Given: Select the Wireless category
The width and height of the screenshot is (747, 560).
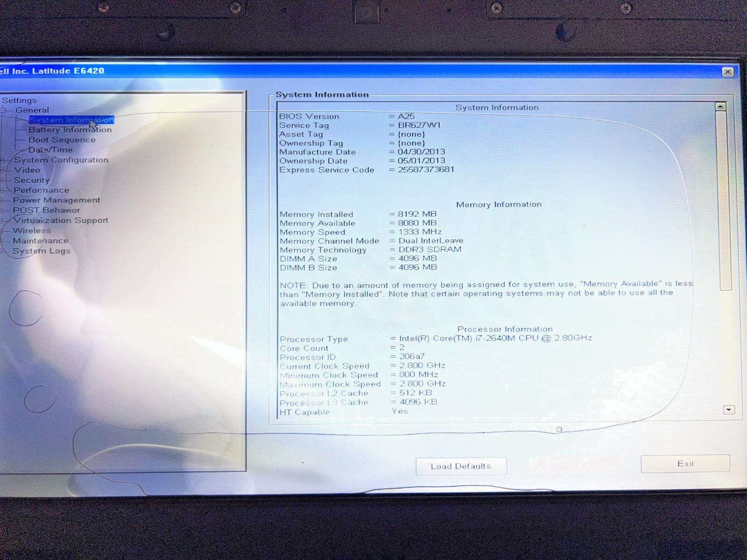Looking at the screenshot, I should click(32, 231).
